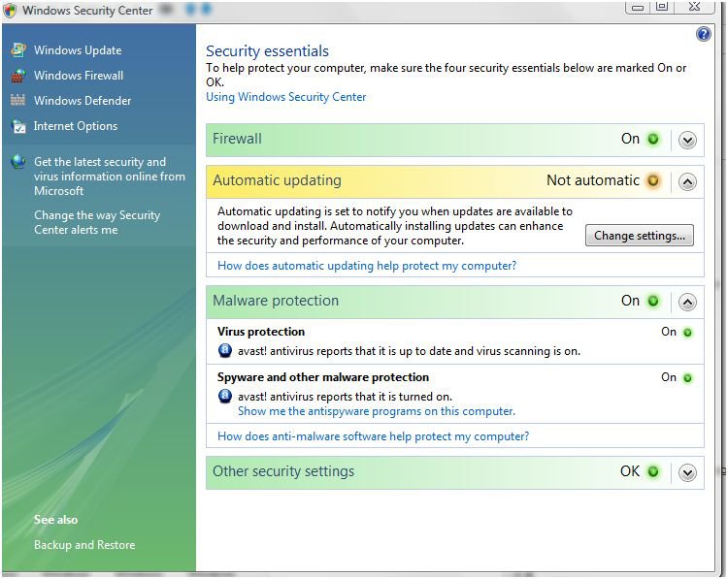Viewport: 728px width, 579px height.
Task: Click the avast icon under Spyware protection
Action: [x=225, y=396]
